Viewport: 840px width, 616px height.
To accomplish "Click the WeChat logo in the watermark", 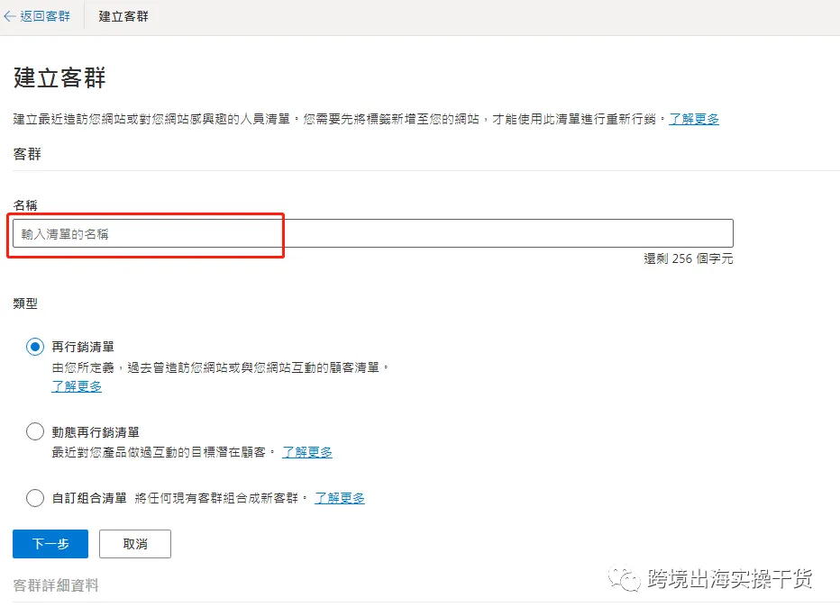I will (x=624, y=578).
